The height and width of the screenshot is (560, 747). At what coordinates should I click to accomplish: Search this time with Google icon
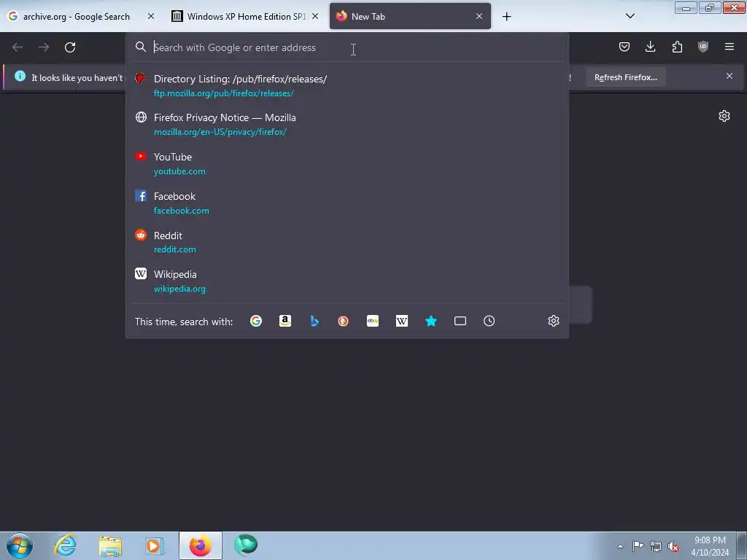pos(256,321)
